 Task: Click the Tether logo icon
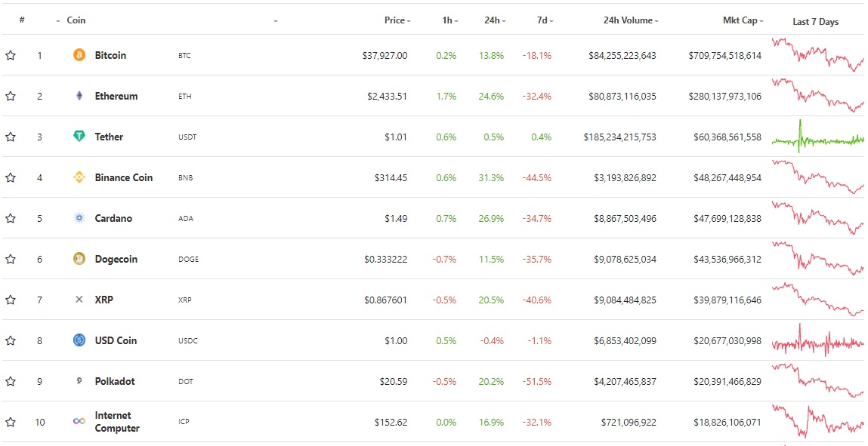pyautogui.click(x=79, y=136)
